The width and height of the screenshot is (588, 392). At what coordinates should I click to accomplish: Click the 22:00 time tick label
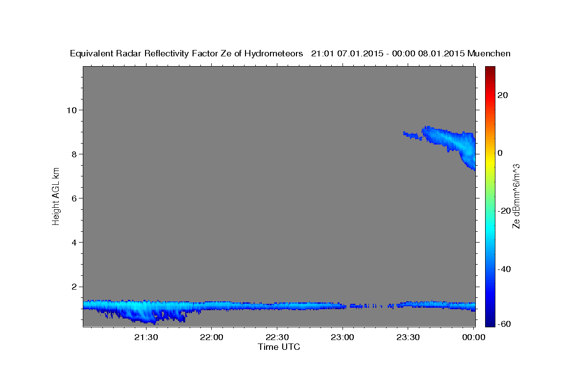click(x=211, y=338)
